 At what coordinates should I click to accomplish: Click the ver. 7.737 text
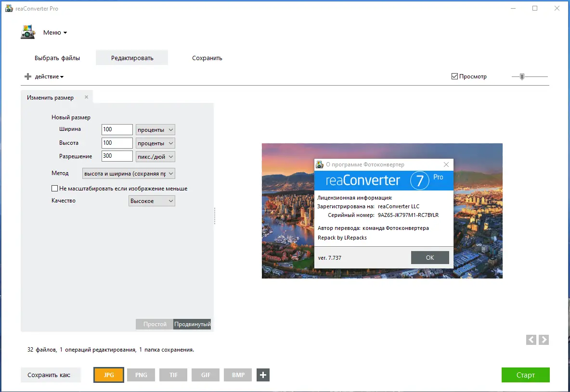[x=330, y=258]
